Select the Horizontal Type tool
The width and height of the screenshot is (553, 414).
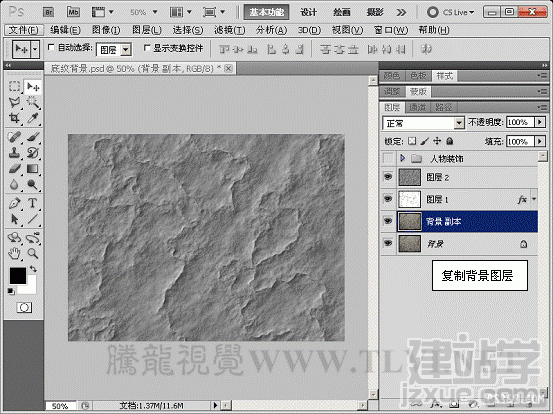(32, 203)
